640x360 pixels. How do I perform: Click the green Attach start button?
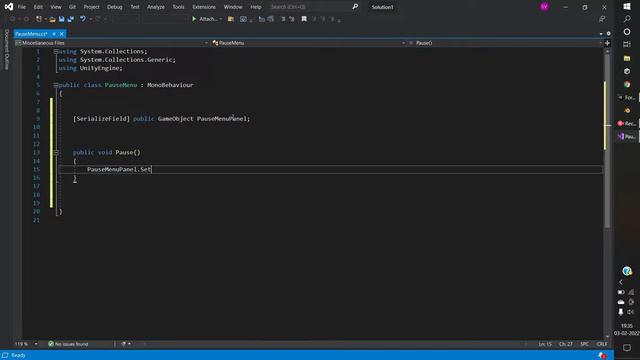[204, 19]
